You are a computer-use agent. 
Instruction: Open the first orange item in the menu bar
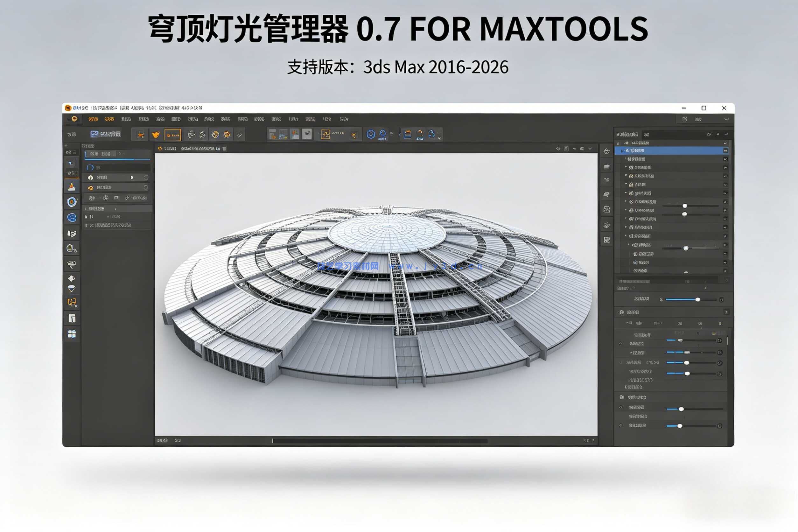[93, 119]
